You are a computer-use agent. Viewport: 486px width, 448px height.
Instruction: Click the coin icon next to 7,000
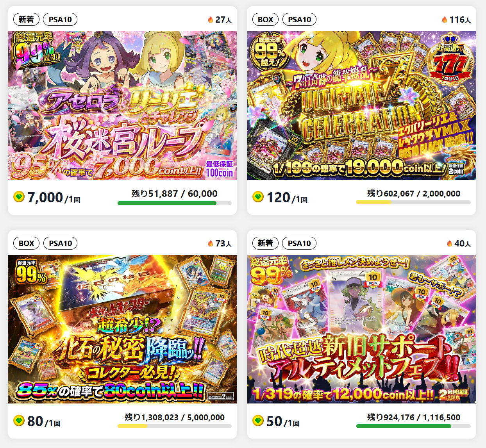pos(19,197)
